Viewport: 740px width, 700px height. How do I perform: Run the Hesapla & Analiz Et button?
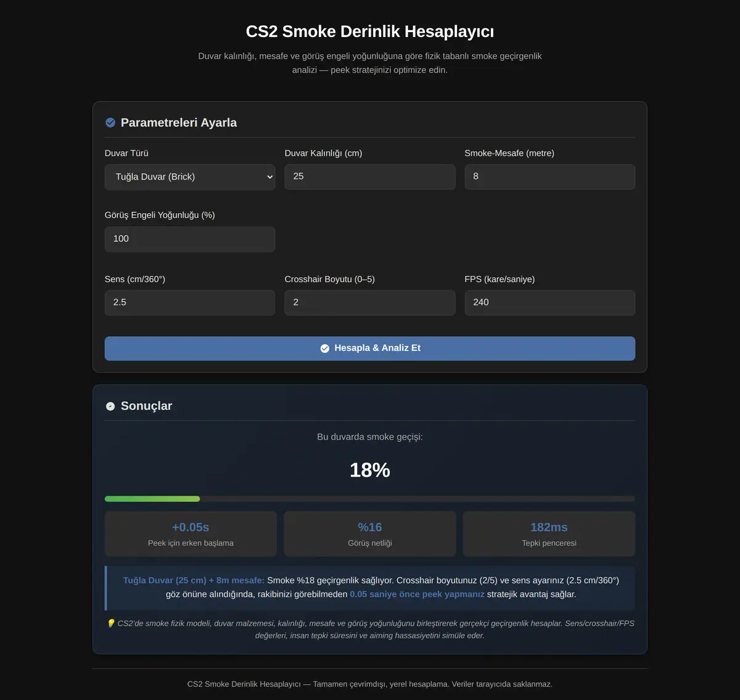[x=370, y=348]
